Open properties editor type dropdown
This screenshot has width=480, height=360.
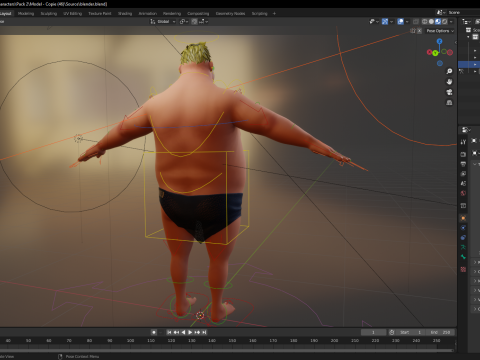coord(466,129)
